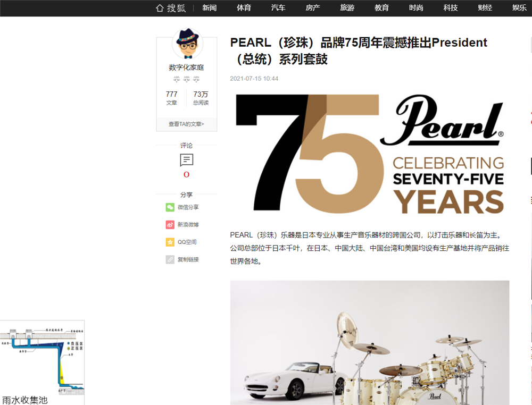Open the white car and drum kit photo
Screen dimensions: 532x405
[370, 343]
